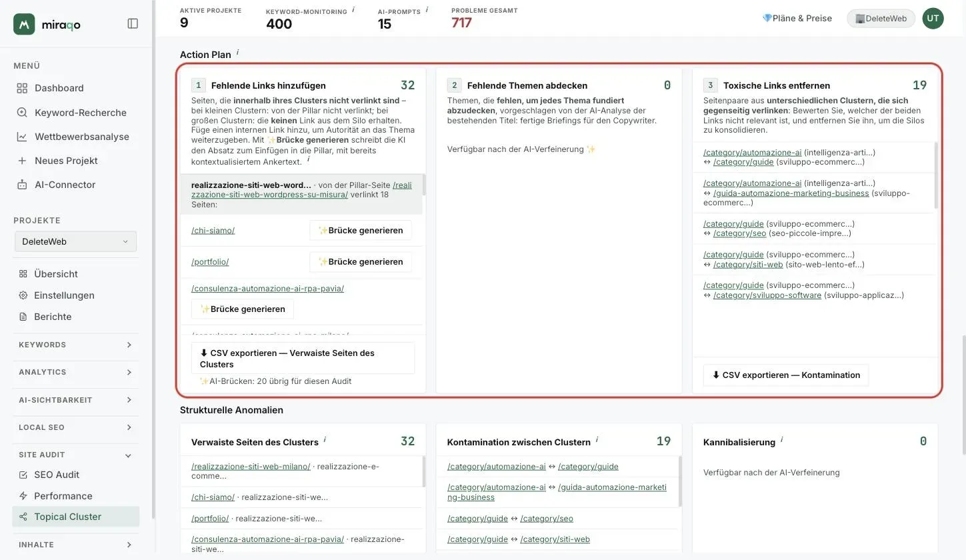Click the DeleteWeb workspace button
The image size is (966, 560).
[881, 18]
